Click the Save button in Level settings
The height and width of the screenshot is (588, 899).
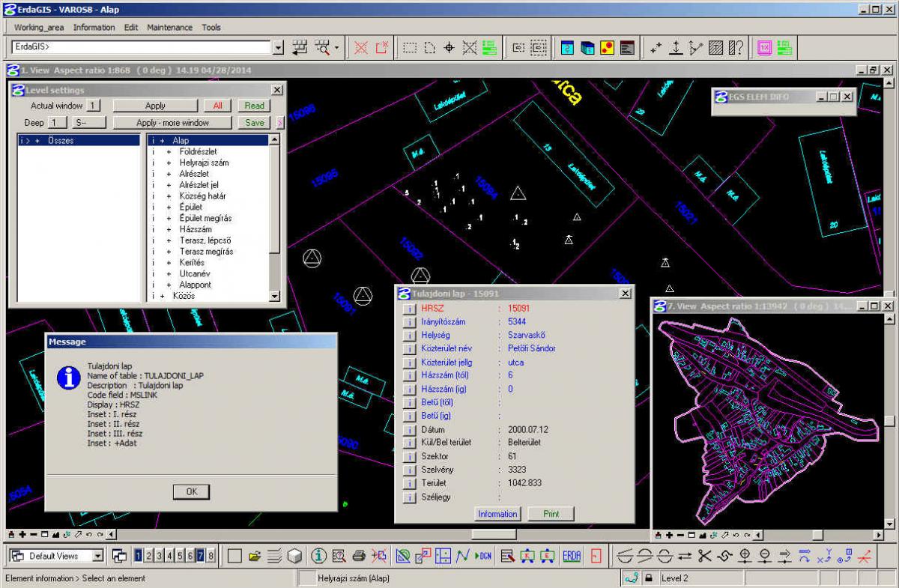click(255, 122)
